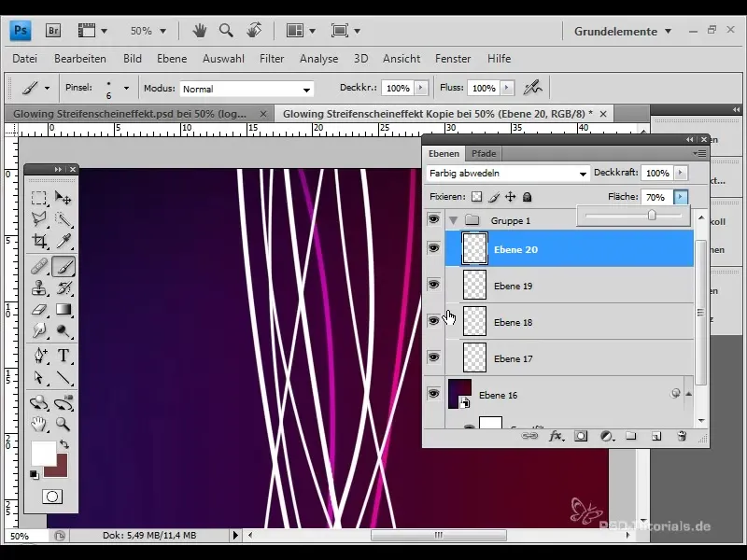Open the Datei menu
747x560 pixels.
(25, 59)
